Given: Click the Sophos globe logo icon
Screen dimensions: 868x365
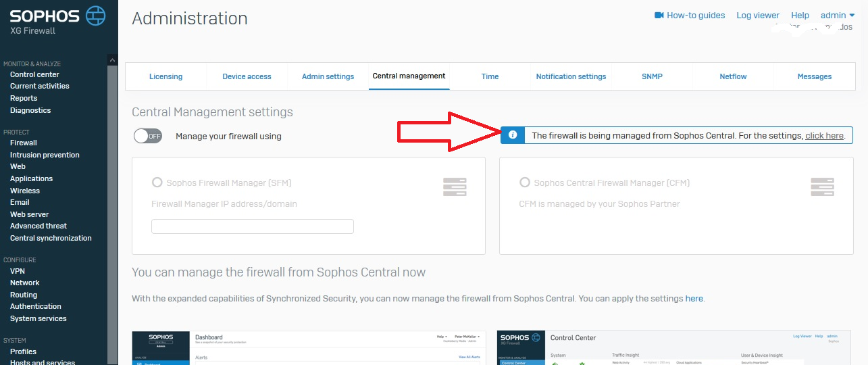Looking at the screenshot, I should coord(97,16).
